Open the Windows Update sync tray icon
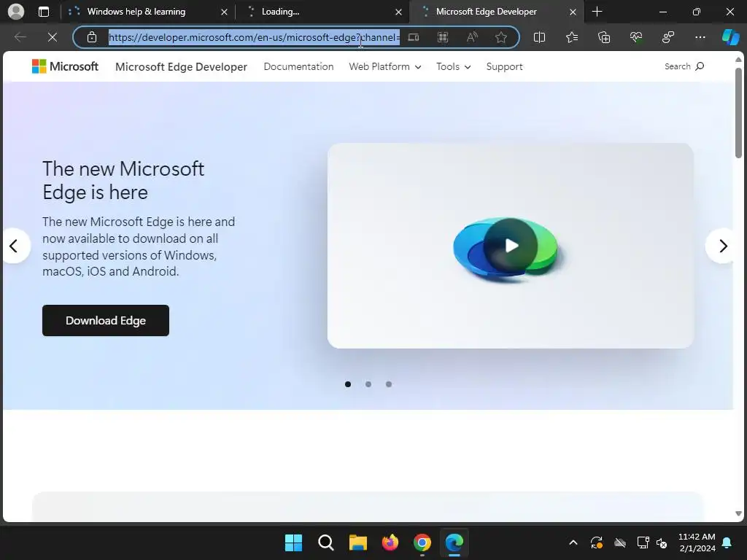The height and width of the screenshot is (560, 747). pyautogui.click(x=597, y=542)
